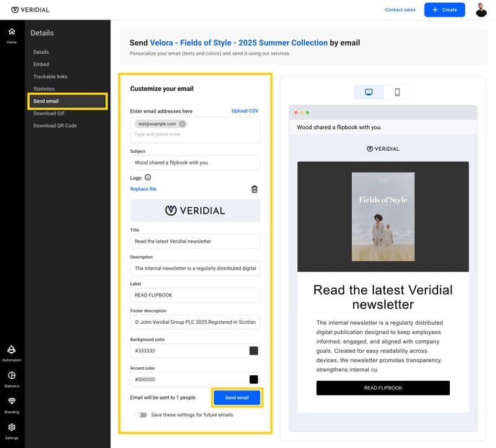Remove test@example.com address chip
The height and width of the screenshot is (448, 496).
tap(182, 124)
